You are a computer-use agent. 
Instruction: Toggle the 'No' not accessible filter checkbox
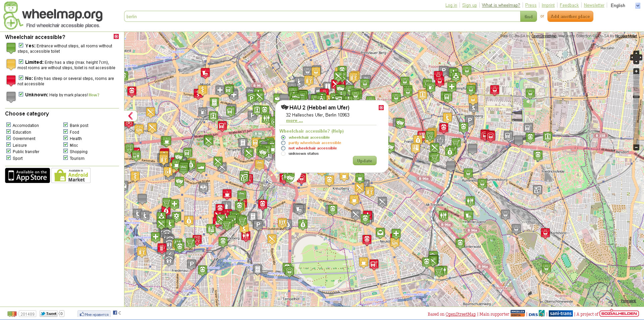(21, 78)
